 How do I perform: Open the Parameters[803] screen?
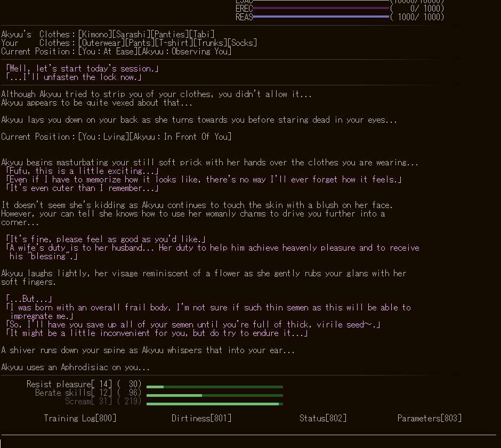point(430,418)
